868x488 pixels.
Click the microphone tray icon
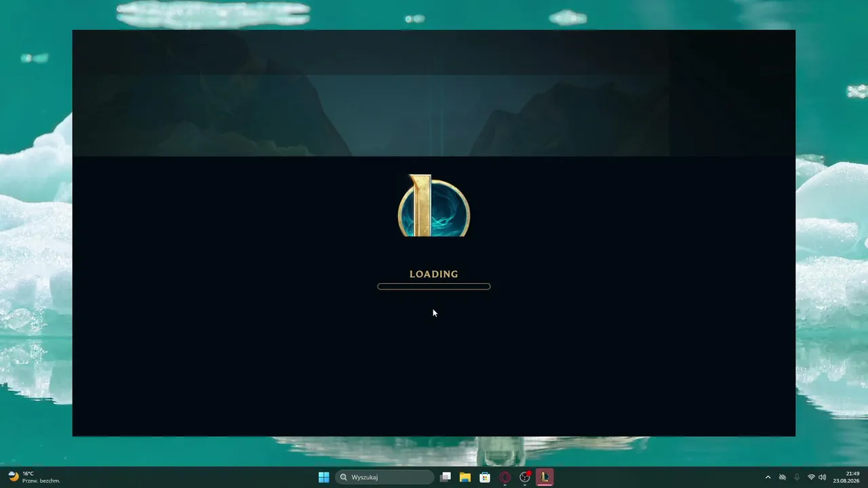coord(797,477)
